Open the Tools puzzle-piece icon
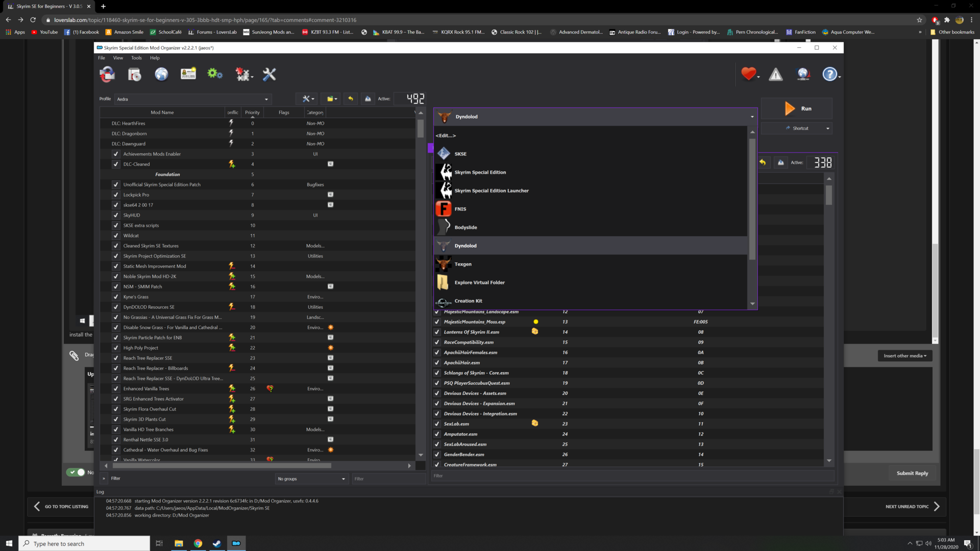The image size is (980, 551). (x=243, y=74)
